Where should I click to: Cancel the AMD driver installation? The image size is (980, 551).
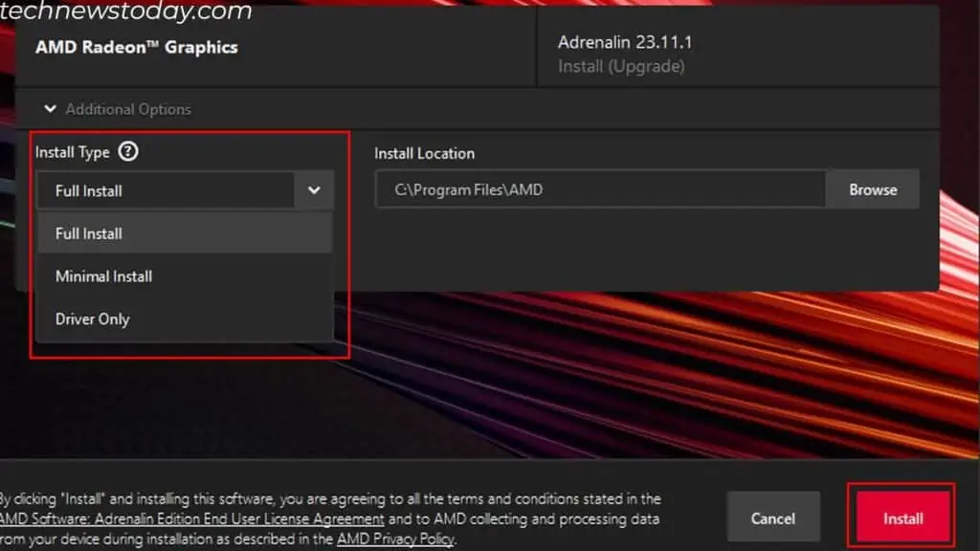[x=773, y=517]
